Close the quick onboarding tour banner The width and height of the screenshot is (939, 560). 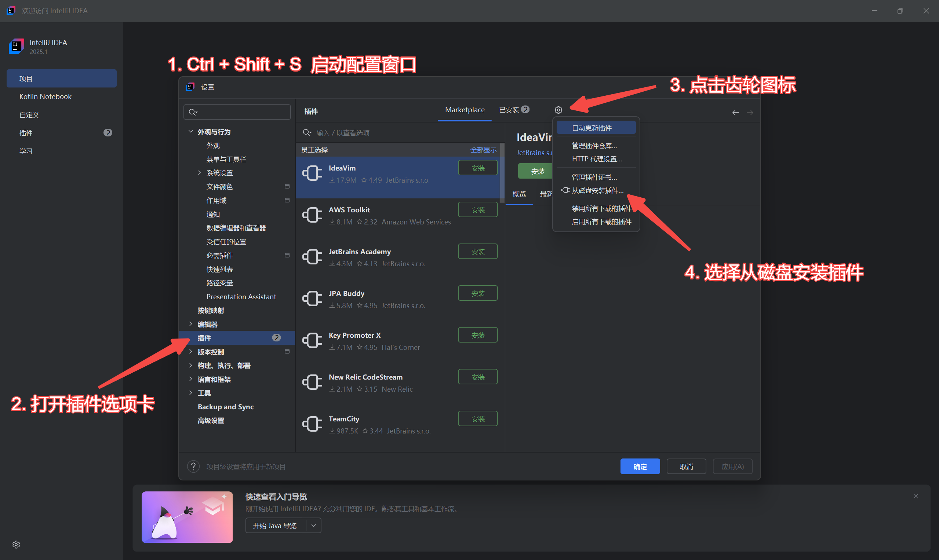(x=915, y=496)
